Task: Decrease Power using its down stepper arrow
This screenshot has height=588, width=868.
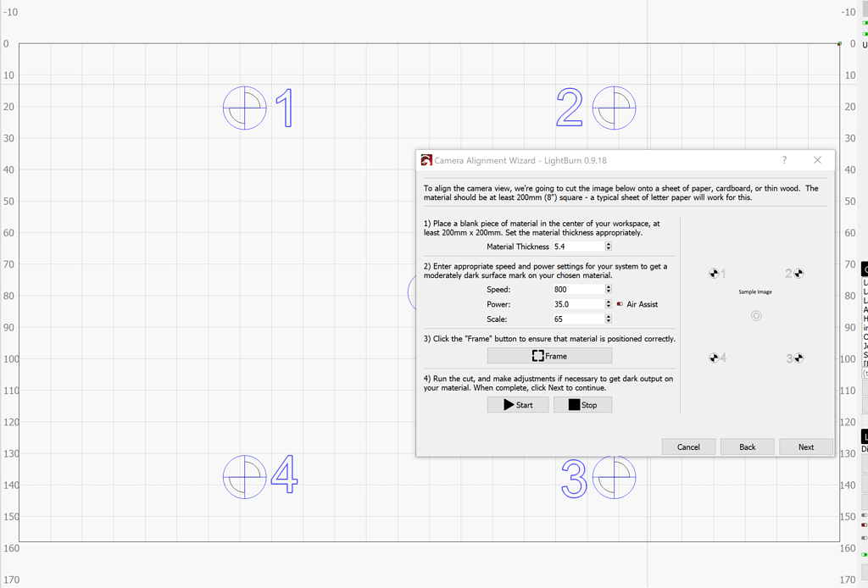Action: 609,306
